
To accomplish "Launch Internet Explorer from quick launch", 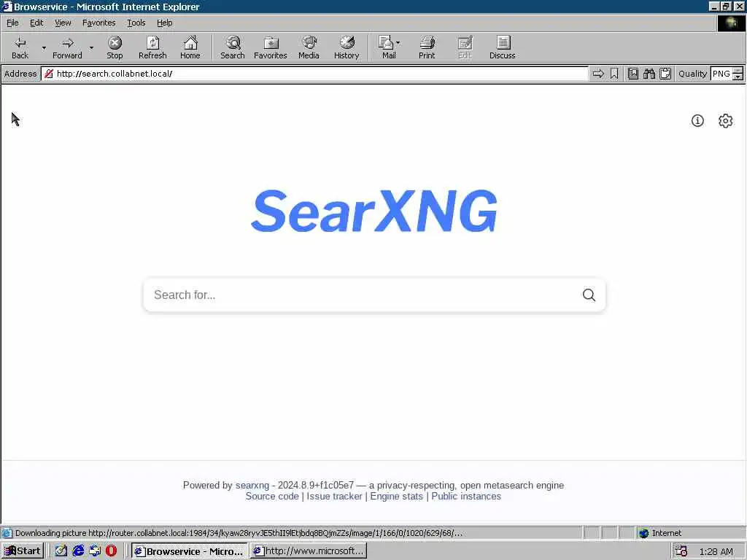I will click(x=78, y=551).
